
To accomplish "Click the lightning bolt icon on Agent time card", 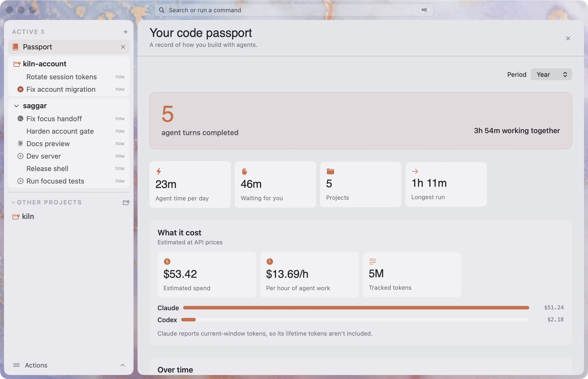I will [159, 171].
